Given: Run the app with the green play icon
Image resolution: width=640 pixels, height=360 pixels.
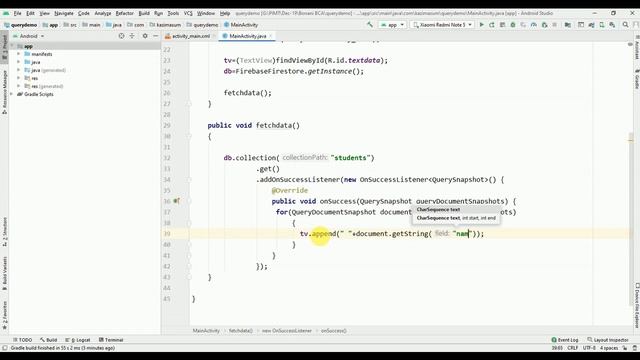Looking at the screenshot, I should click(482, 25).
